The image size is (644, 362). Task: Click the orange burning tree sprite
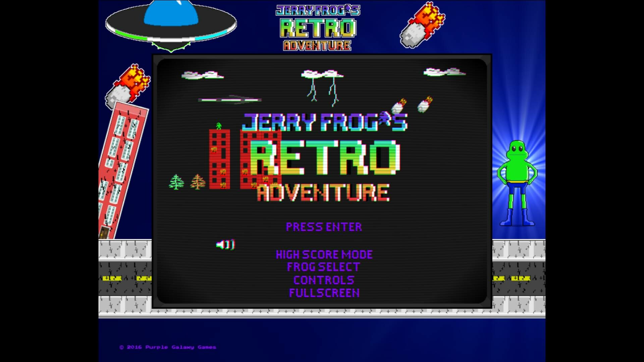tap(198, 182)
